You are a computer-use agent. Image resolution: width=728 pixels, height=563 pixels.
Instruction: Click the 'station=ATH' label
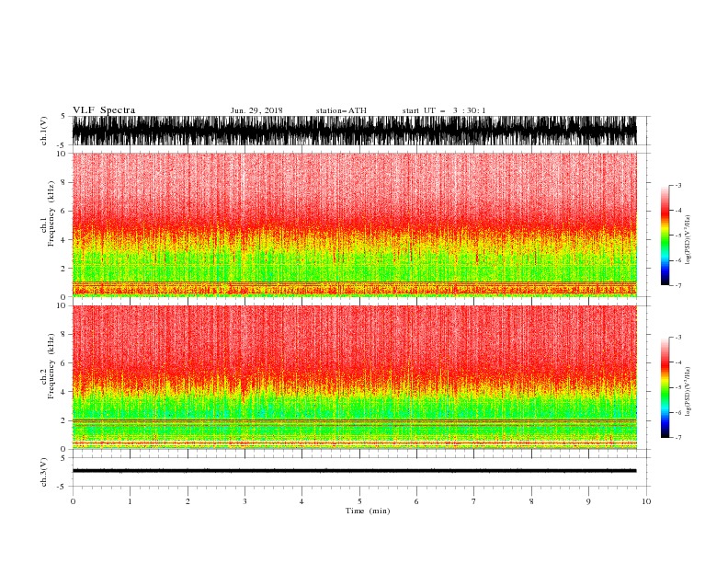[341, 110]
